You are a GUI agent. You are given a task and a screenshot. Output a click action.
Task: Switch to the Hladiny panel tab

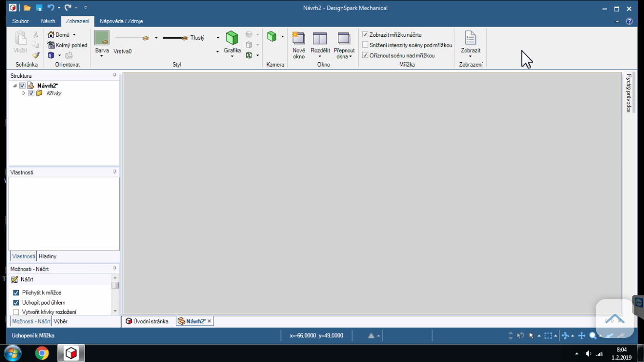pos(47,256)
